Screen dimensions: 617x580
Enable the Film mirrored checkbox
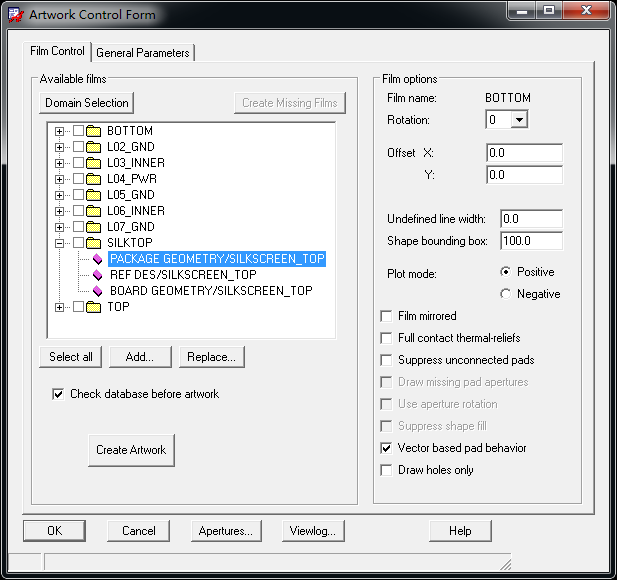point(387,316)
